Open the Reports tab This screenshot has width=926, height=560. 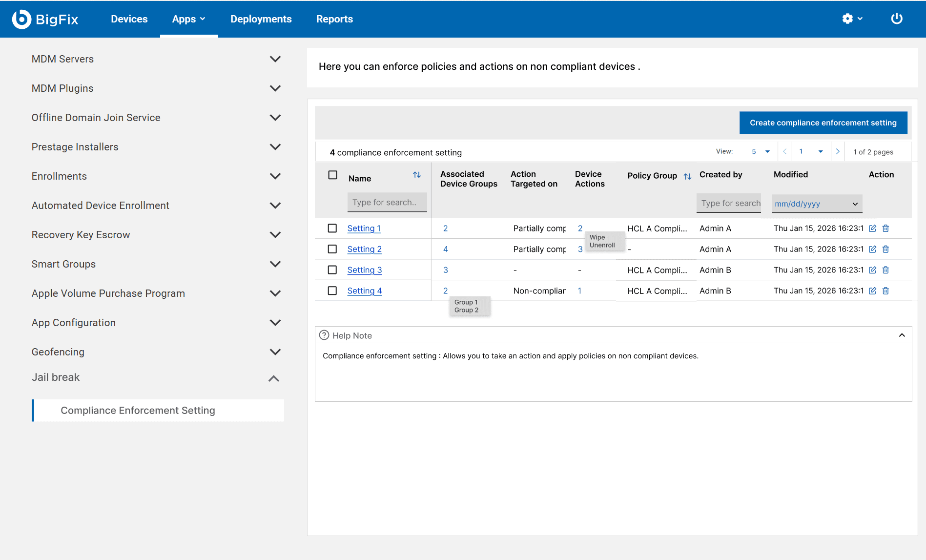click(334, 19)
